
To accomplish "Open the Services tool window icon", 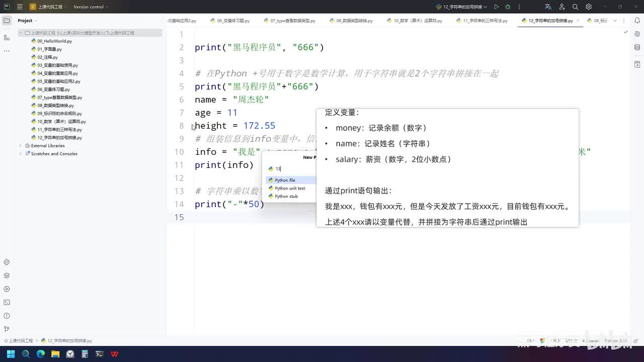I will [7, 289].
